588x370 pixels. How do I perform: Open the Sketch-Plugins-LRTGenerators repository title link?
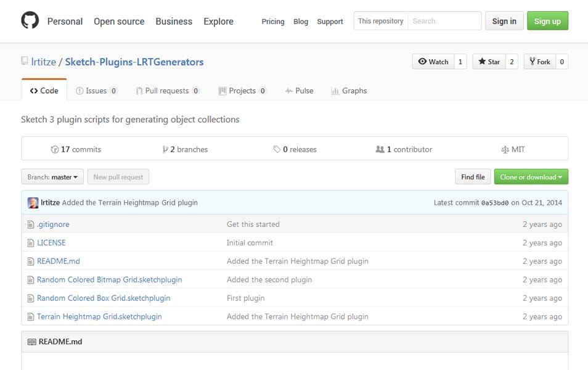click(134, 62)
